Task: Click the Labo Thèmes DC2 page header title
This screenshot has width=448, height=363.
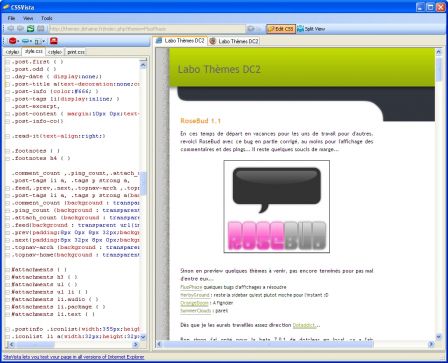Action: [219, 69]
